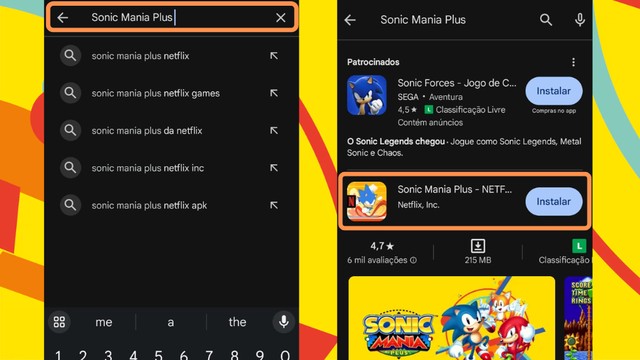The height and width of the screenshot is (360, 640).
Task: Tap the 4,7 star rating value
Action: [x=382, y=246]
